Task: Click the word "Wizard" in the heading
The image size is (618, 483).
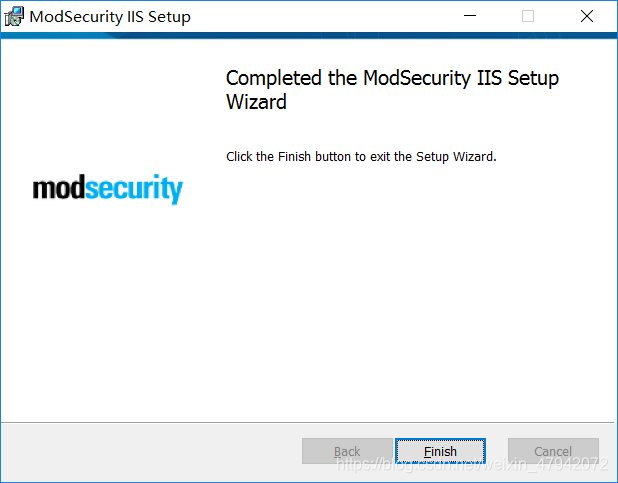Action: coord(256,102)
